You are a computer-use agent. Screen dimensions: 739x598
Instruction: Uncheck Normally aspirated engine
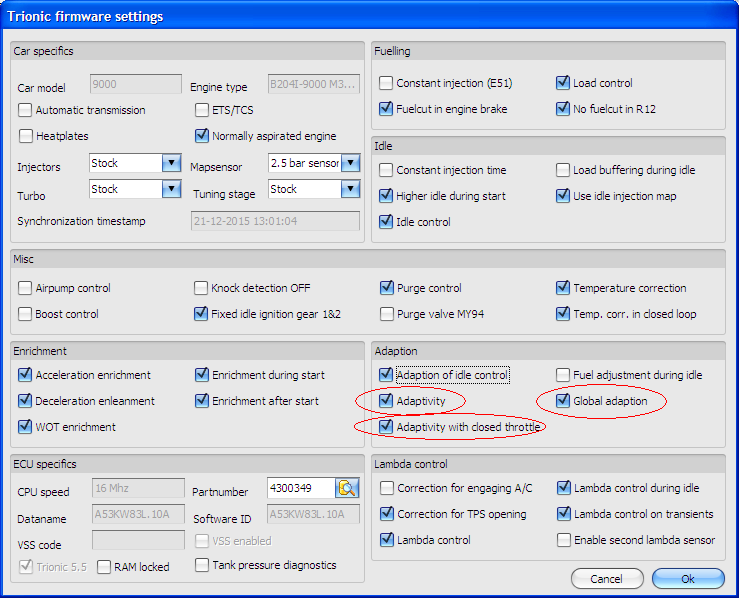202,136
